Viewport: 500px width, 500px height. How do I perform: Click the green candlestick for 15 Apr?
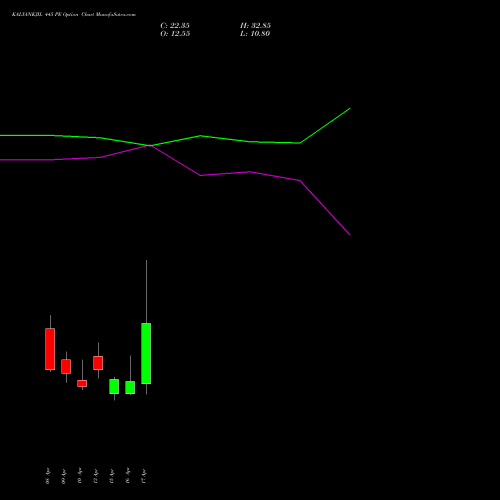[114, 386]
